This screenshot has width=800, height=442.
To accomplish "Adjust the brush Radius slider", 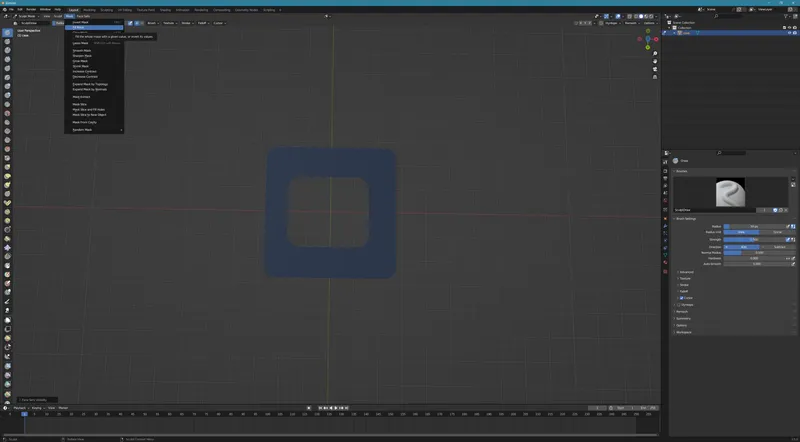I will [x=754, y=227].
